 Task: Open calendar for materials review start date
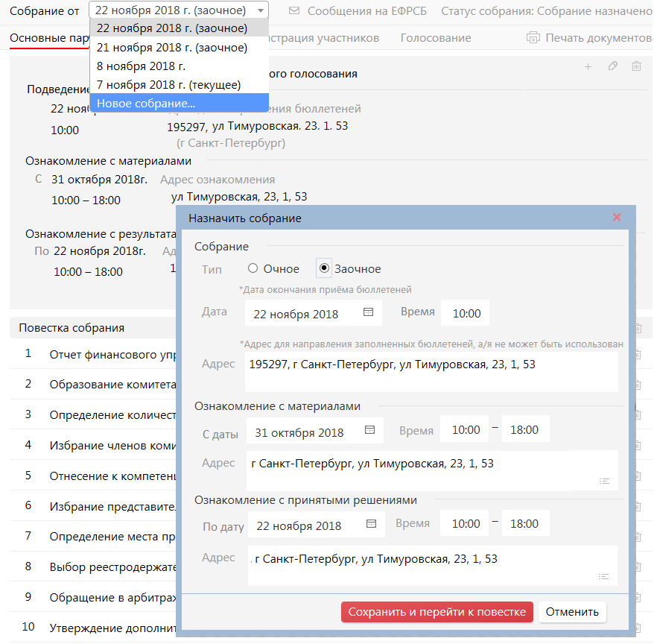point(369,431)
